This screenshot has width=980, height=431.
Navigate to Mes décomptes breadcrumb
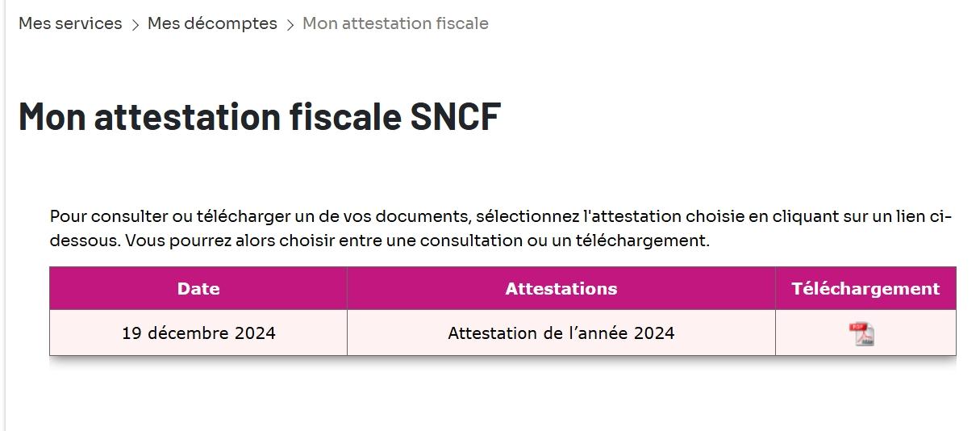click(212, 23)
